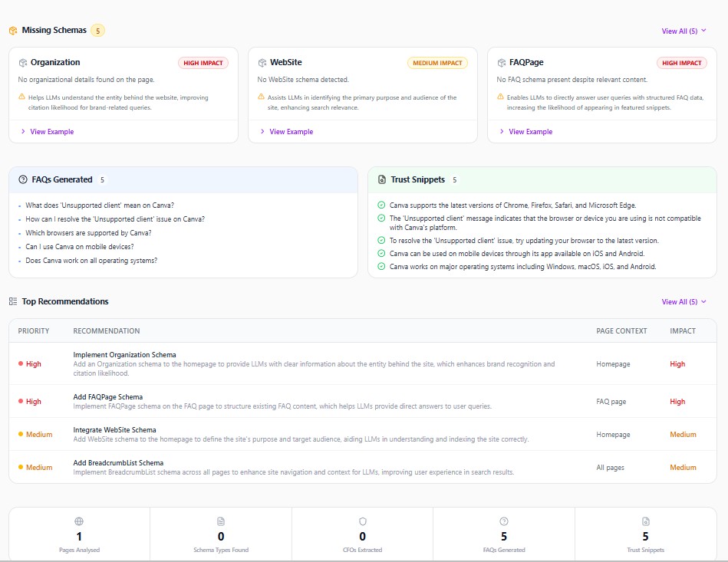Viewport: 728px width, 562px height.
Task: Click High priority label in Organization Schema row
Action: point(30,364)
